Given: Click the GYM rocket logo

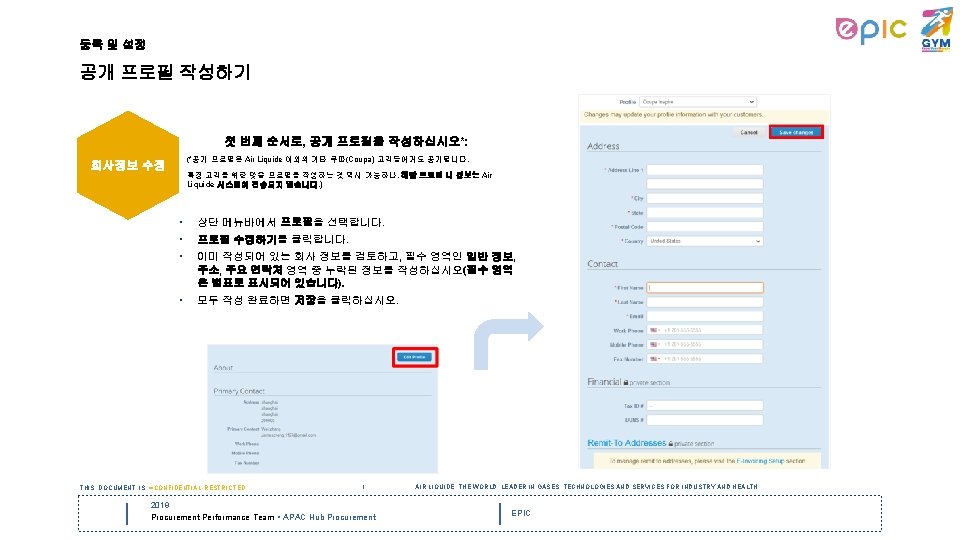Looking at the screenshot, I should coord(936,29).
